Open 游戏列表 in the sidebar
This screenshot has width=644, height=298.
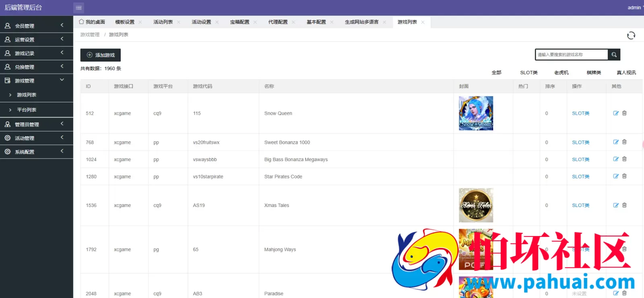pyautogui.click(x=27, y=95)
